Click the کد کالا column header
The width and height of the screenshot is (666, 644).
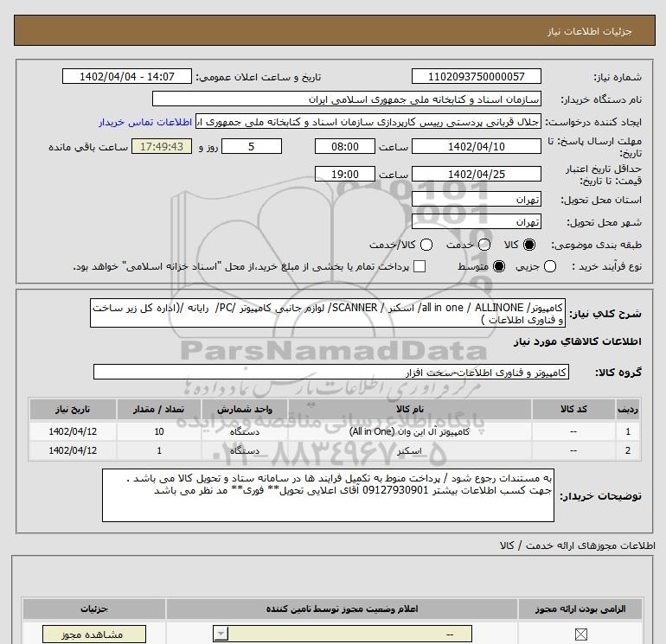(x=573, y=409)
